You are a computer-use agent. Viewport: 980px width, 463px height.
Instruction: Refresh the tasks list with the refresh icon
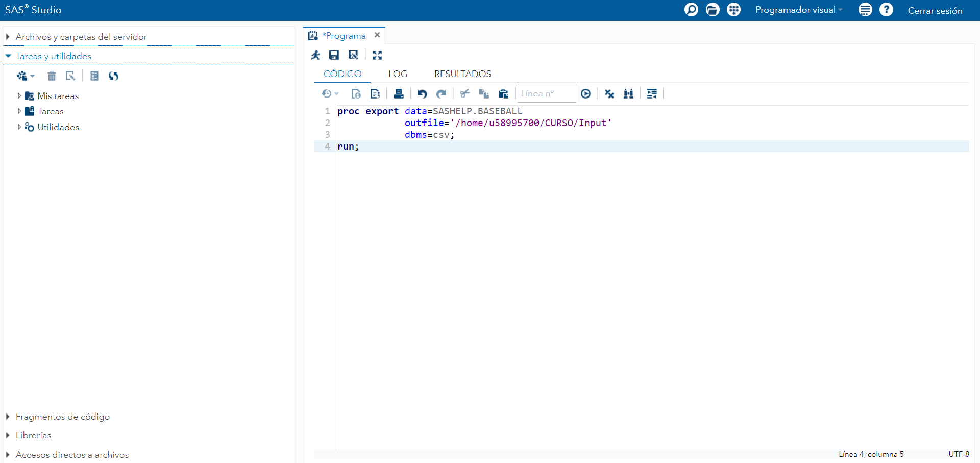[113, 76]
